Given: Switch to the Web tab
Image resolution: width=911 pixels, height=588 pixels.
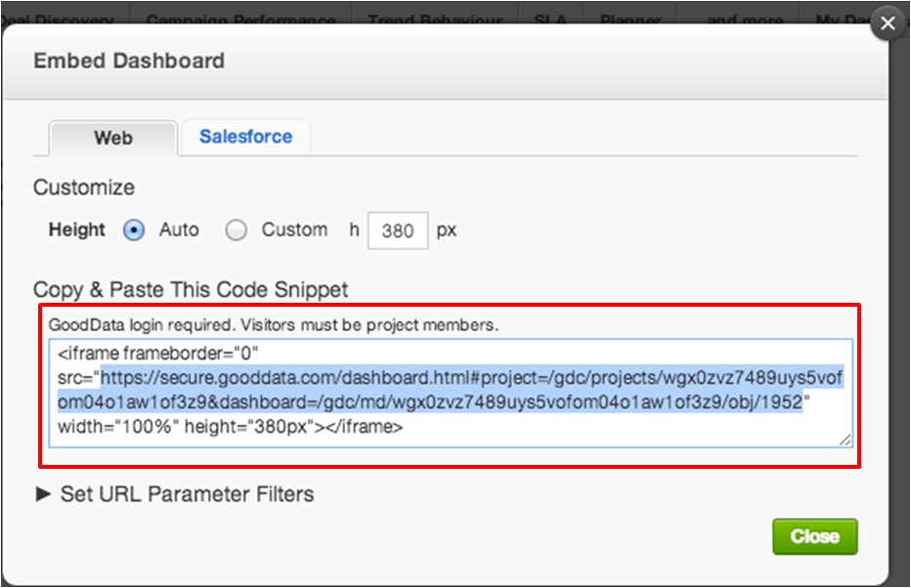Looking at the screenshot, I should tap(113, 138).
